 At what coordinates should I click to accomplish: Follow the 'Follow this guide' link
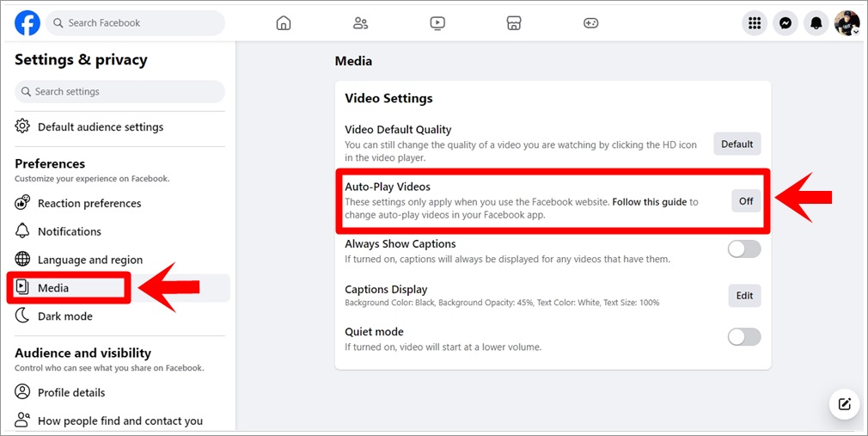[650, 202]
